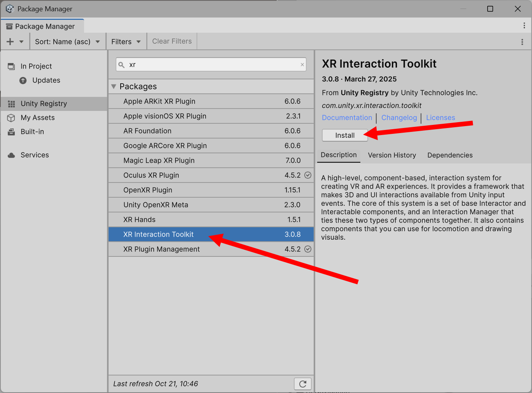532x393 pixels.
Task: Click the Services cloud icon
Action: pos(11,155)
